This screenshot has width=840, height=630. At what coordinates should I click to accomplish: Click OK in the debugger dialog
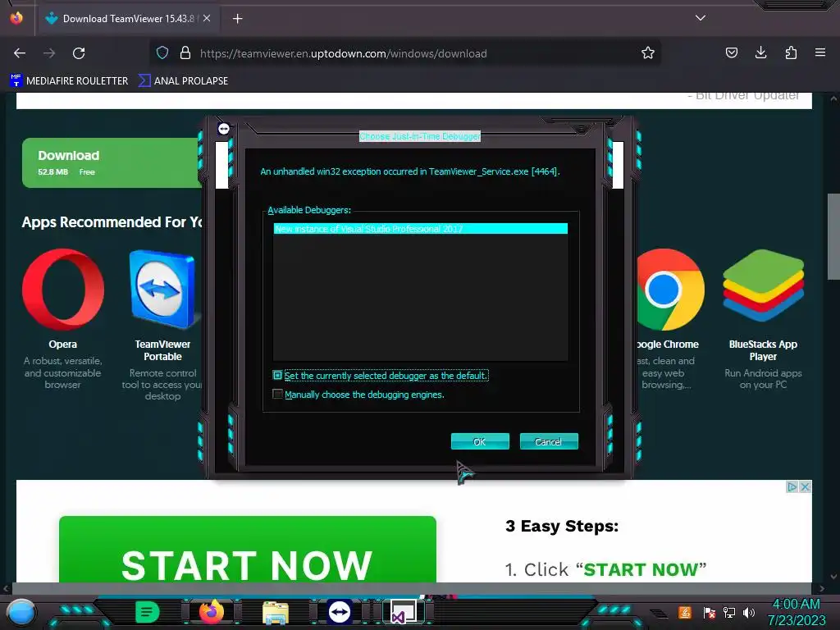click(480, 441)
